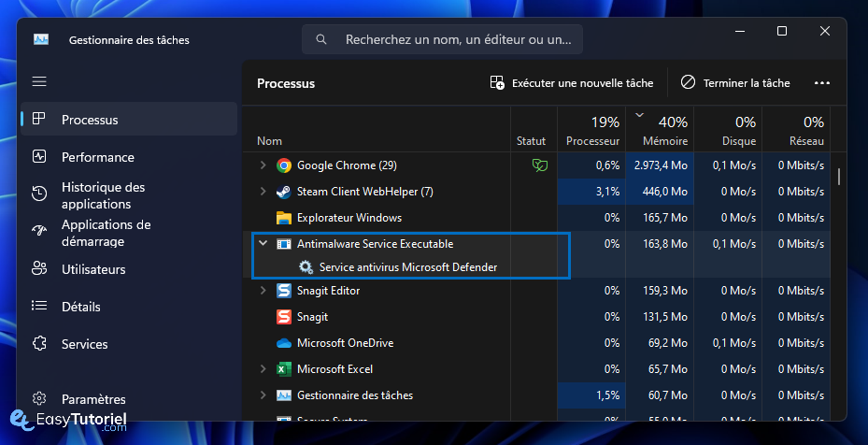Click the Explorateur Windows folder icon
The height and width of the screenshot is (445, 868).
284,218
